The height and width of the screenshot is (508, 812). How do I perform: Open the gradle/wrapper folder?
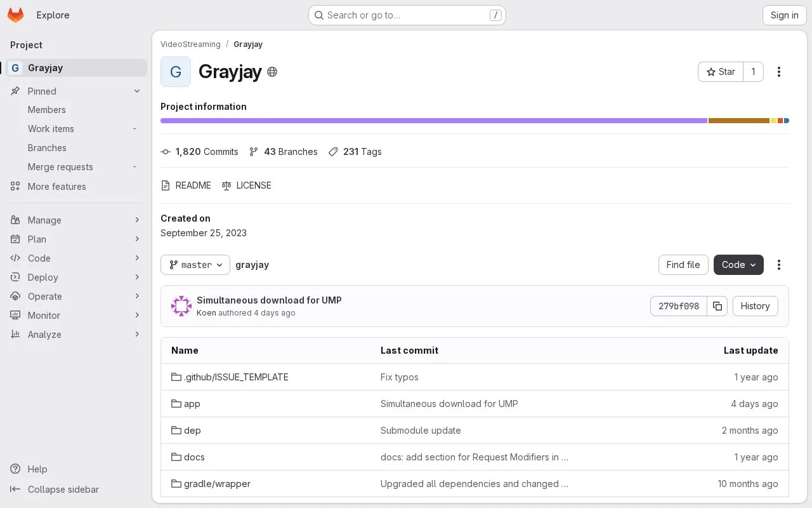(x=211, y=484)
